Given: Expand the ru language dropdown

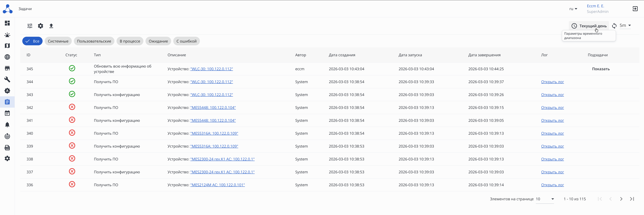Looking at the screenshot, I should pos(573,9).
